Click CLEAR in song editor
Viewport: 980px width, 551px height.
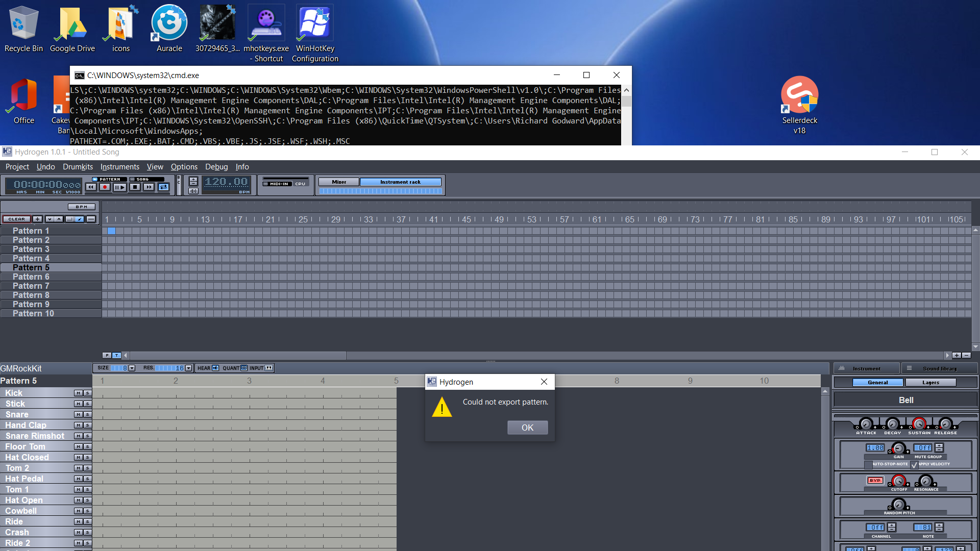[x=16, y=219]
